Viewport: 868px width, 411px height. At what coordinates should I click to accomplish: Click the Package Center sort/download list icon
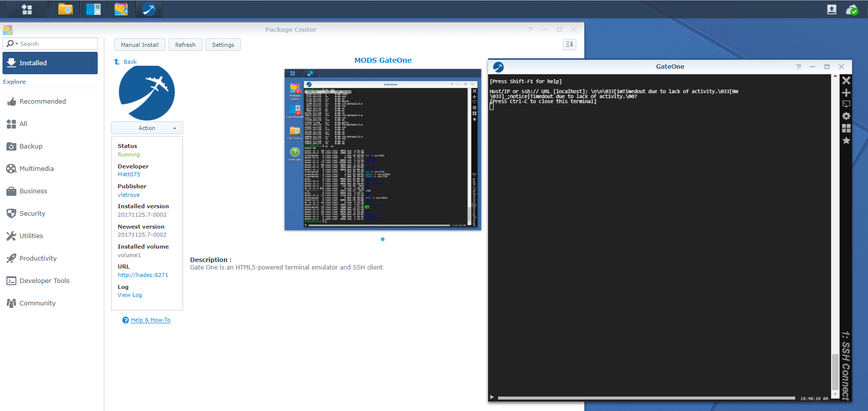[x=569, y=44]
